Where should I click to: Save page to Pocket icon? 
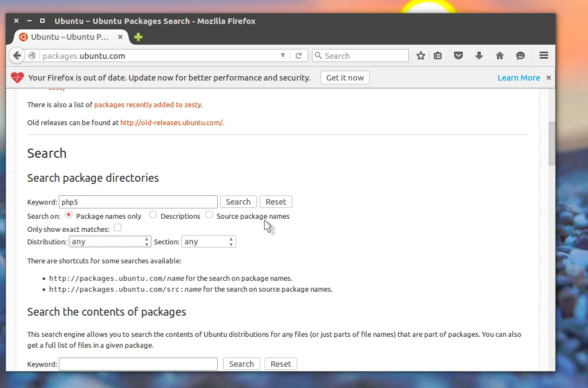coord(458,56)
